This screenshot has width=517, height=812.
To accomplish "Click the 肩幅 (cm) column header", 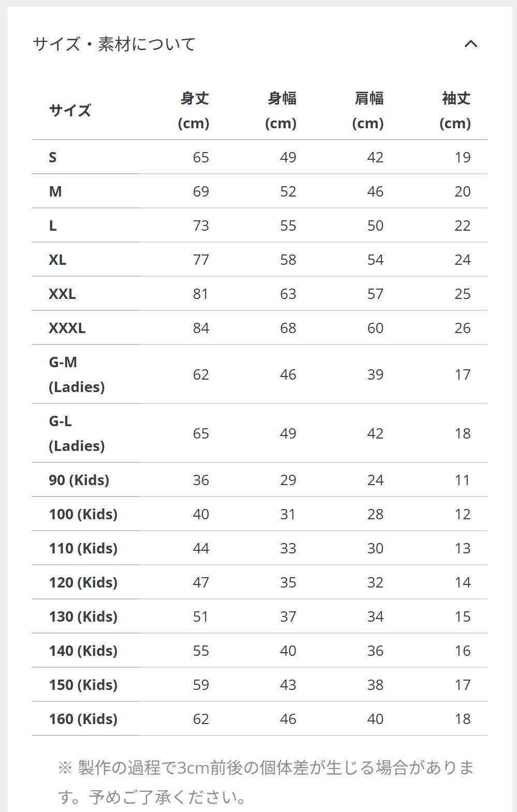I will point(368,110).
